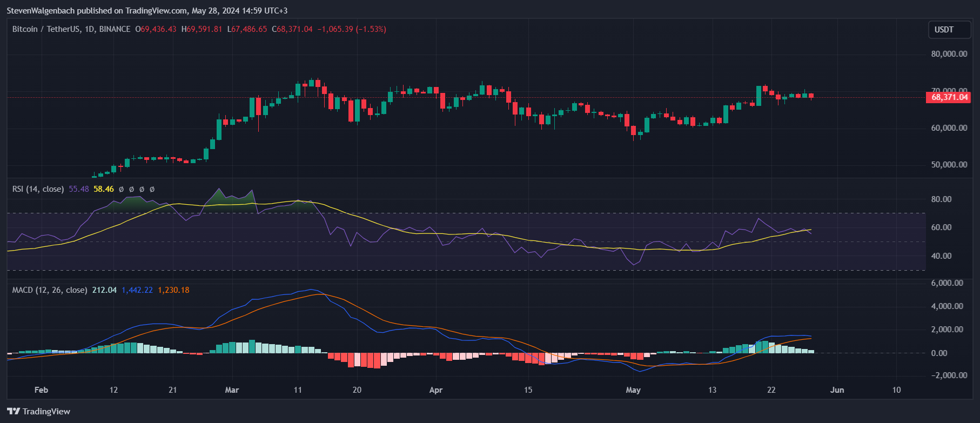Click the 20 date label on time axis
This screenshot has height=423, width=980.
pos(357,390)
